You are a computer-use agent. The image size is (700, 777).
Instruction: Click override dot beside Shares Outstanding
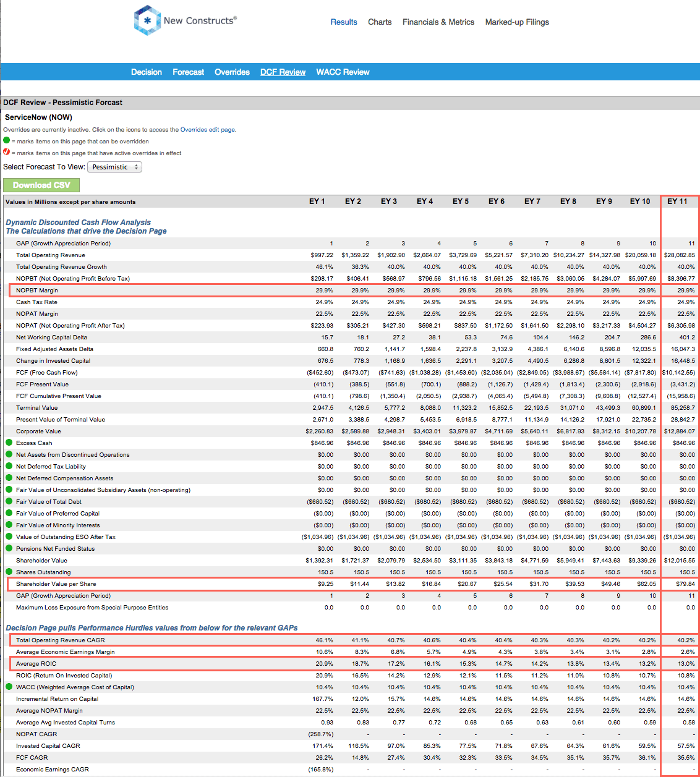point(9,572)
